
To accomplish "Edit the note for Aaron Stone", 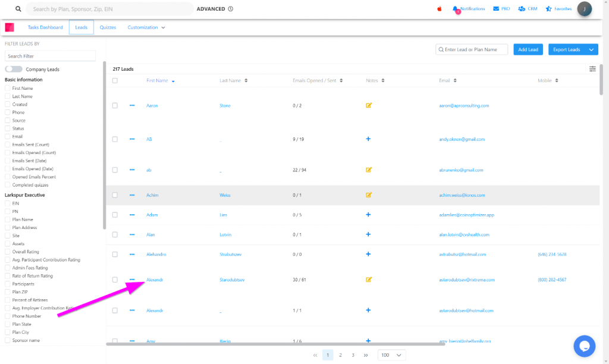I will pos(369,105).
